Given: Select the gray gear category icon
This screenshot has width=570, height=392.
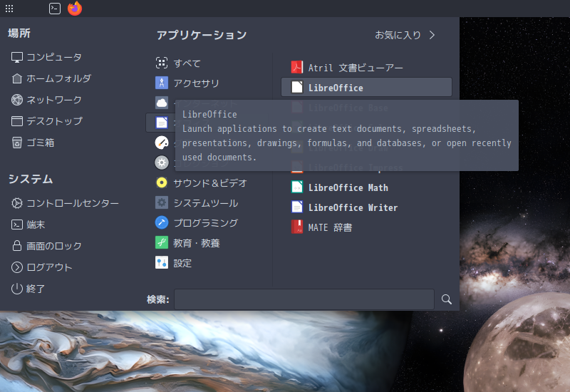Looking at the screenshot, I should coord(162,163).
